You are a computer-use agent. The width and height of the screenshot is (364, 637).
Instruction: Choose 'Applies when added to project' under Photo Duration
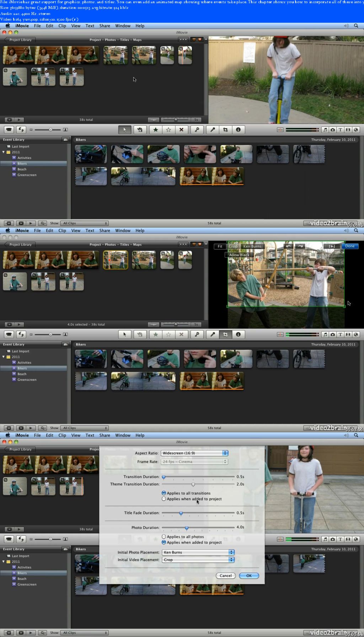click(x=164, y=542)
